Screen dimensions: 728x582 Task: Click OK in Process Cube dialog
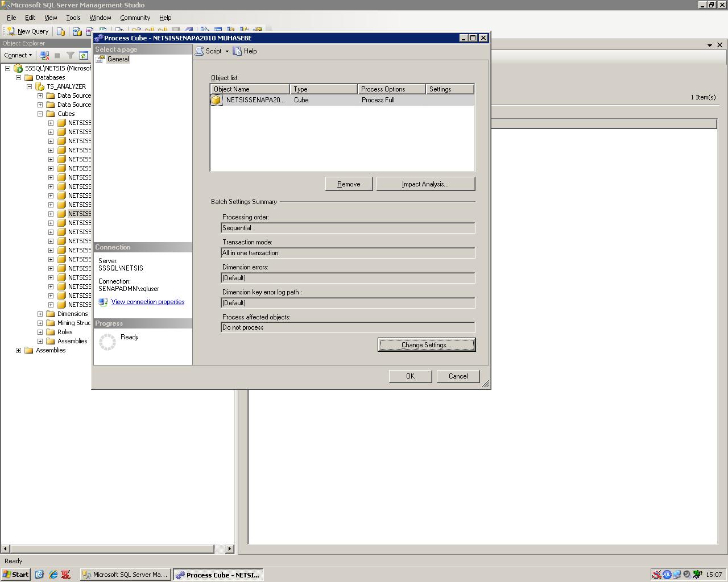[x=410, y=376]
